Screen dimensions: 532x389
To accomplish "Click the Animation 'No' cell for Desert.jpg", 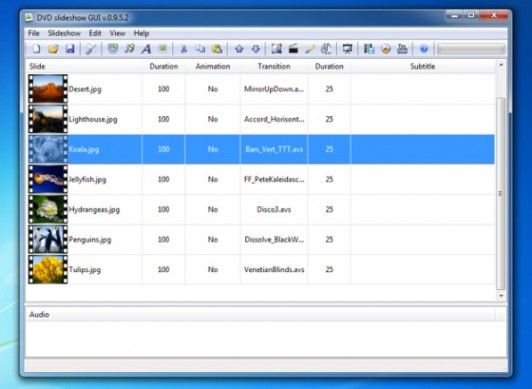I will (x=213, y=89).
